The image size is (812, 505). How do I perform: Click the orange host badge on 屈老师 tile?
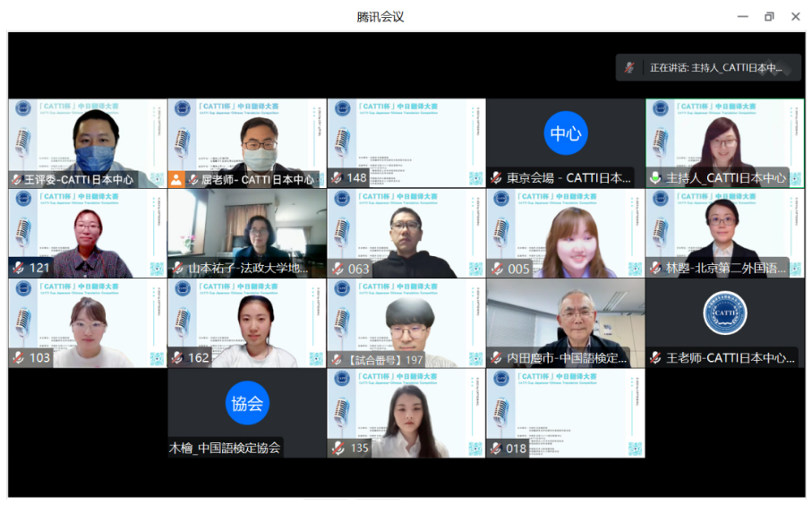coord(176,180)
